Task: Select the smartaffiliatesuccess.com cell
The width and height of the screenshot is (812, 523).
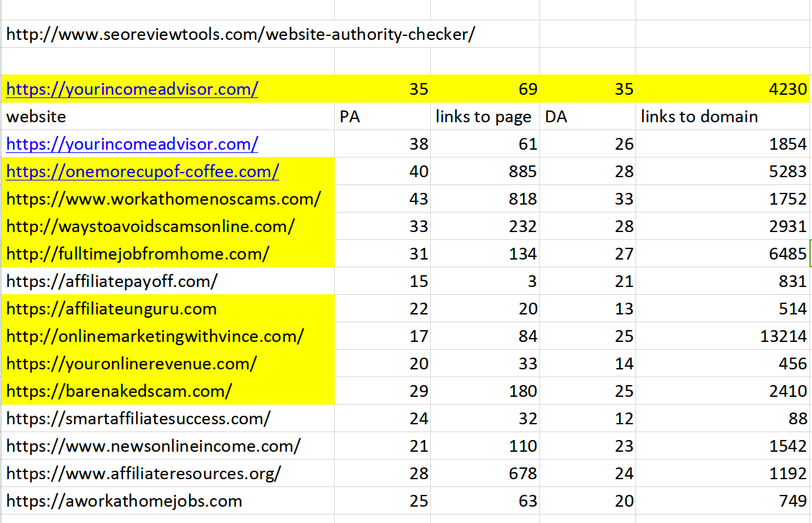Action: coord(167,418)
